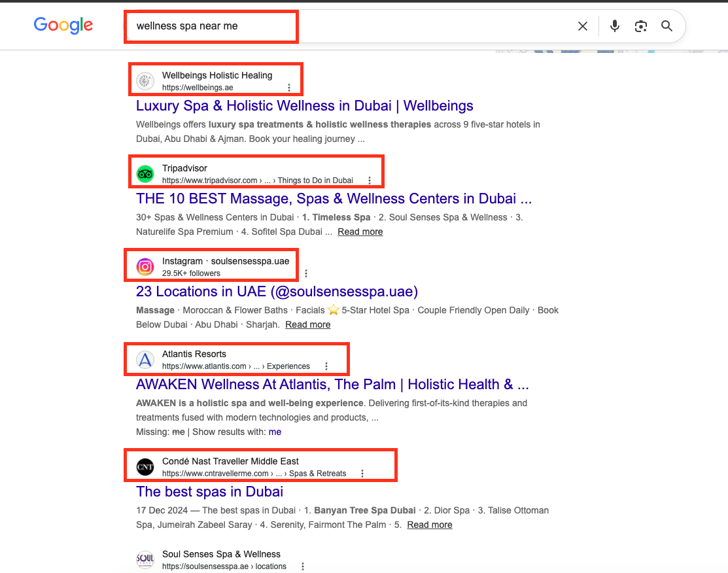This screenshot has height=573, width=728.
Task: Open options menu for Condé Nast result
Action: (x=362, y=473)
